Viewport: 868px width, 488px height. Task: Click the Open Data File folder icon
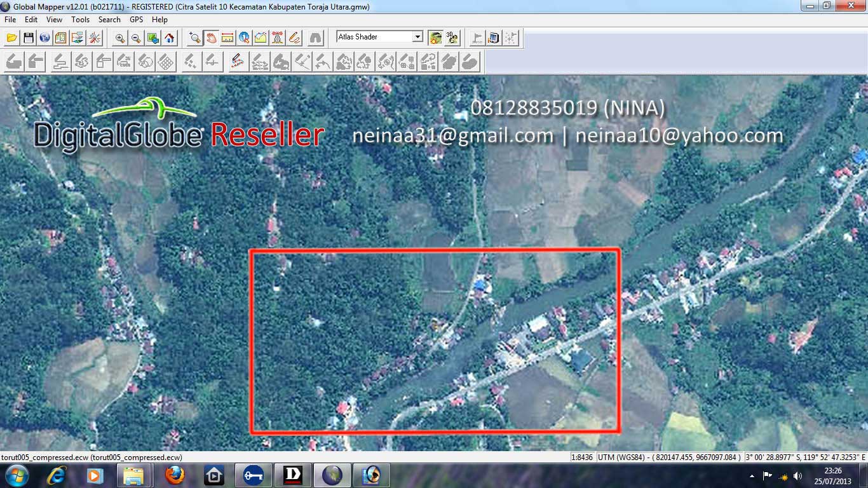pyautogui.click(x=11, y=37)
